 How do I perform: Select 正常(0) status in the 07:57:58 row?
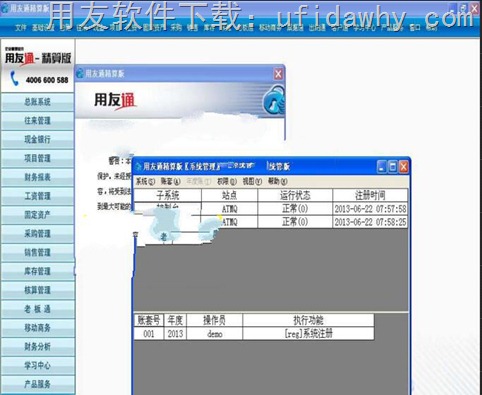295,209
